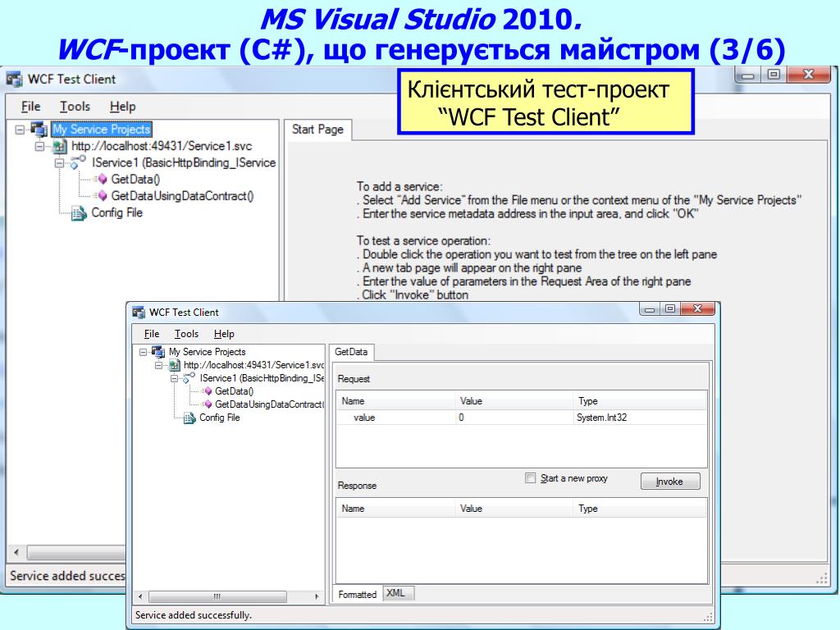Select IService1 (BasicHttpBinding) in back window tree
Image resolution: width=840 pixels, height=630 pixels.
click(x=183, y=163)
